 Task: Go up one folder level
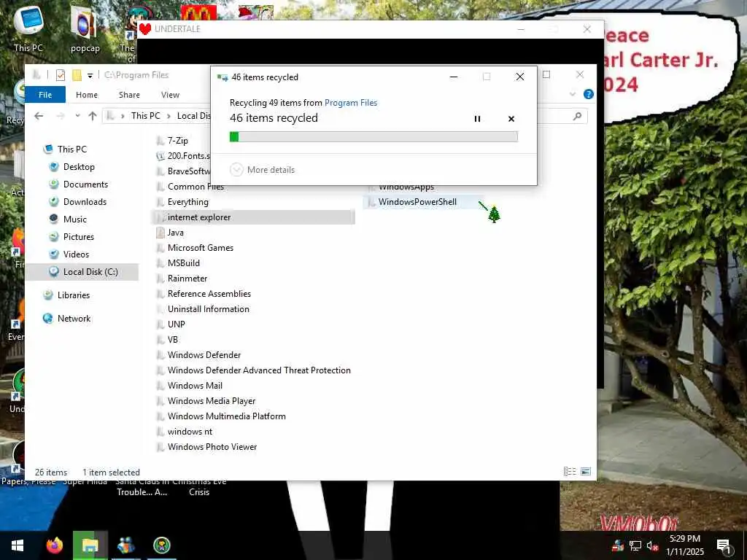point(93,116)
